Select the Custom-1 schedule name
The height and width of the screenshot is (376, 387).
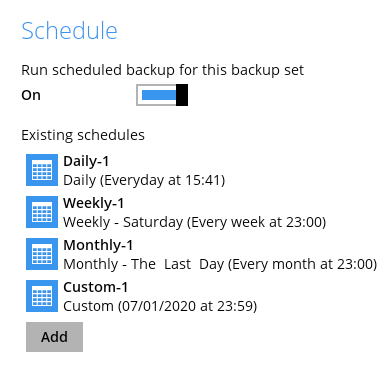[x=96, y=287]
